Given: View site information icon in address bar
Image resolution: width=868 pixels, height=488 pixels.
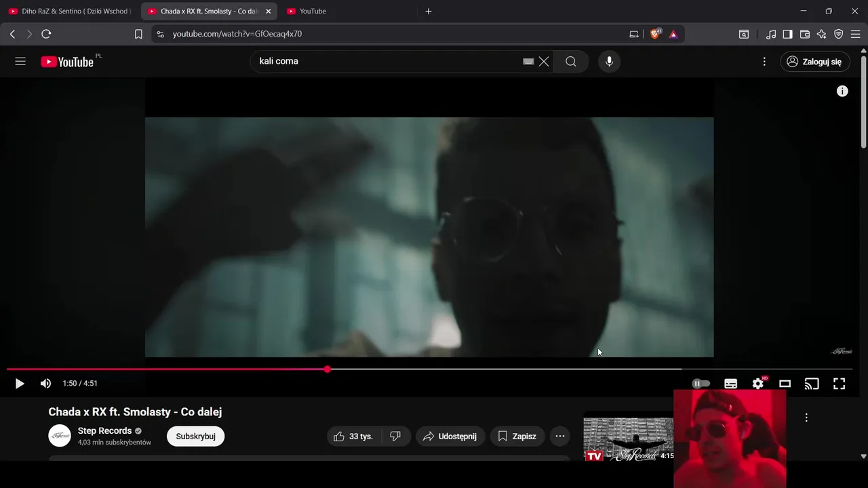Looking at the screenshot, I should [x=160, y=34].
